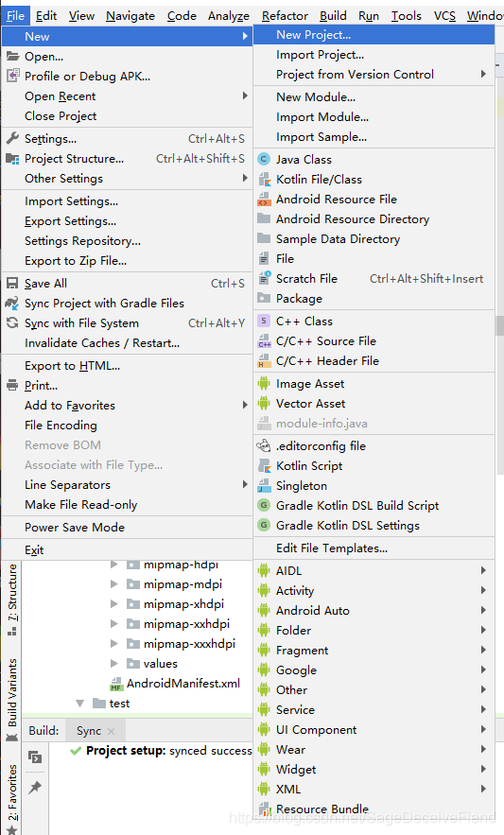
Task: Open the Edit menu
Action: tap(46, 16)
